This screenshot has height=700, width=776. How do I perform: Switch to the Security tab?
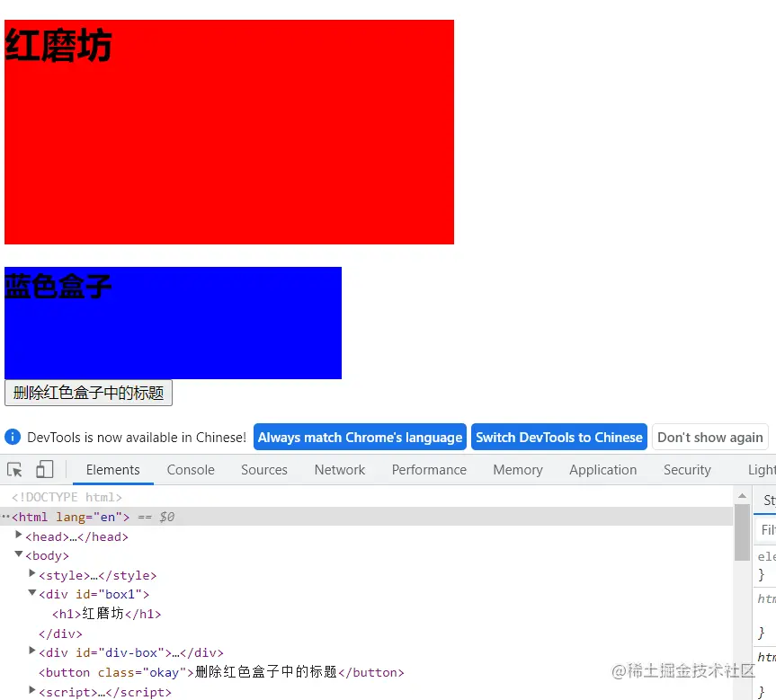[687, 470]
